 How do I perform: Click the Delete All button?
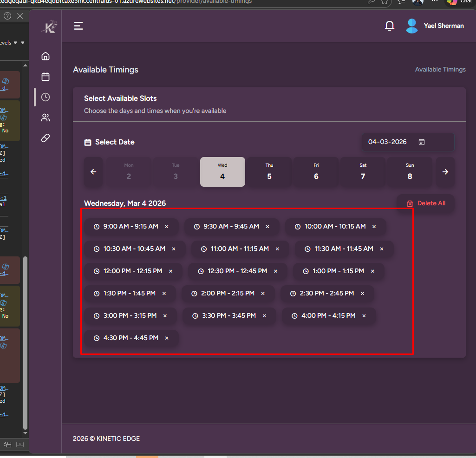[x=426, y=203]
